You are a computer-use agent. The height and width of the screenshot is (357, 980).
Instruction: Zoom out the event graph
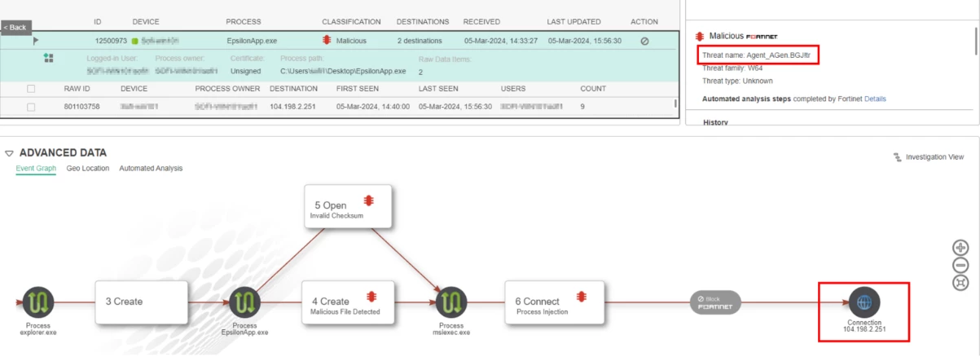[x=960, y=265]
